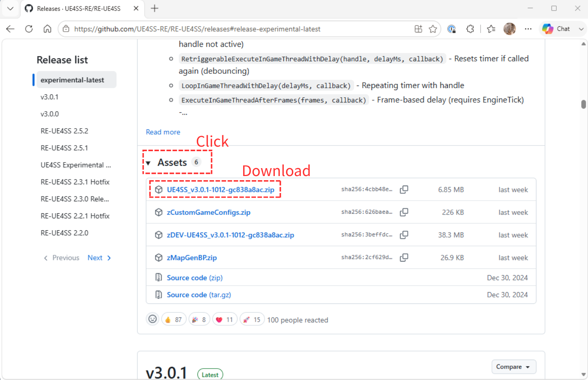The image size is (588, 380).
Task: Select RE-UE4SS 2.3.1 Hotfix release
Action: point(75,182)
